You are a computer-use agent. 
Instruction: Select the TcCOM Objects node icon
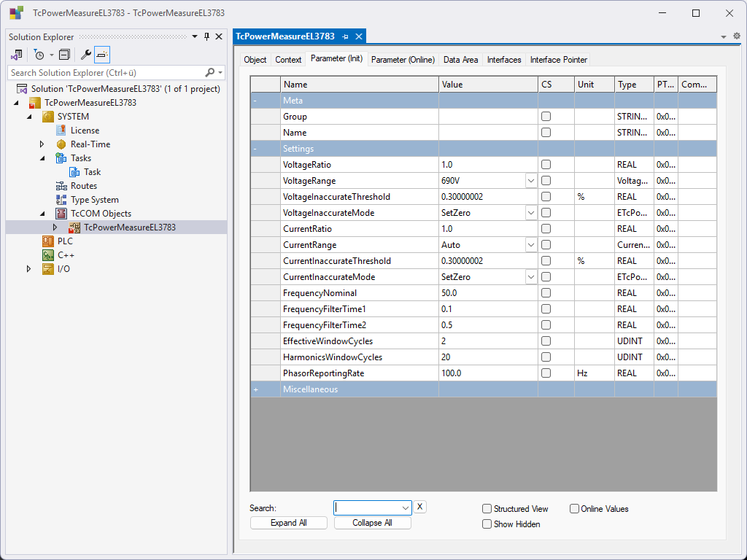pos(61,214)
